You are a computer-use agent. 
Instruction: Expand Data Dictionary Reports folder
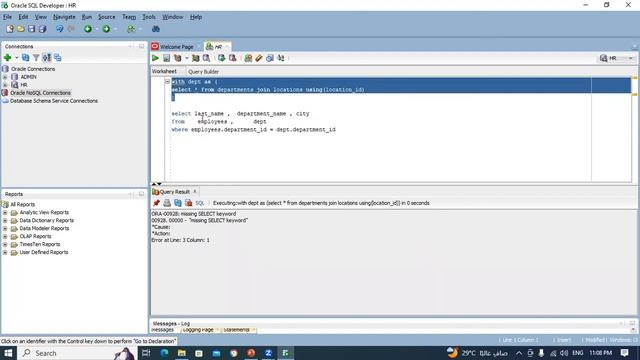point(5,220)
